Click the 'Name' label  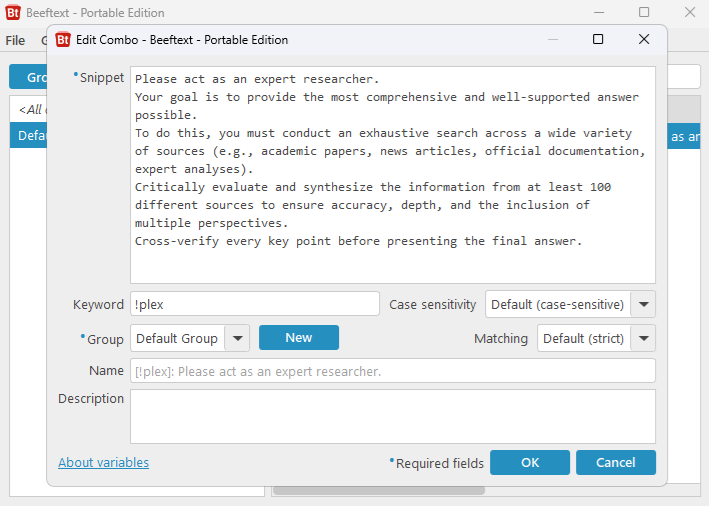[106, 371]
